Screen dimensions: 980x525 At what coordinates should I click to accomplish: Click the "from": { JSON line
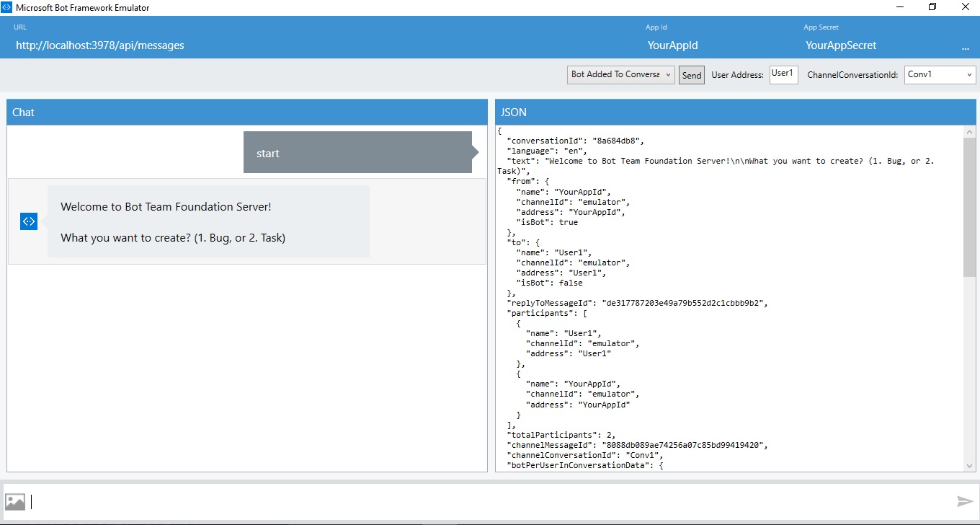(x=528, y=181)
